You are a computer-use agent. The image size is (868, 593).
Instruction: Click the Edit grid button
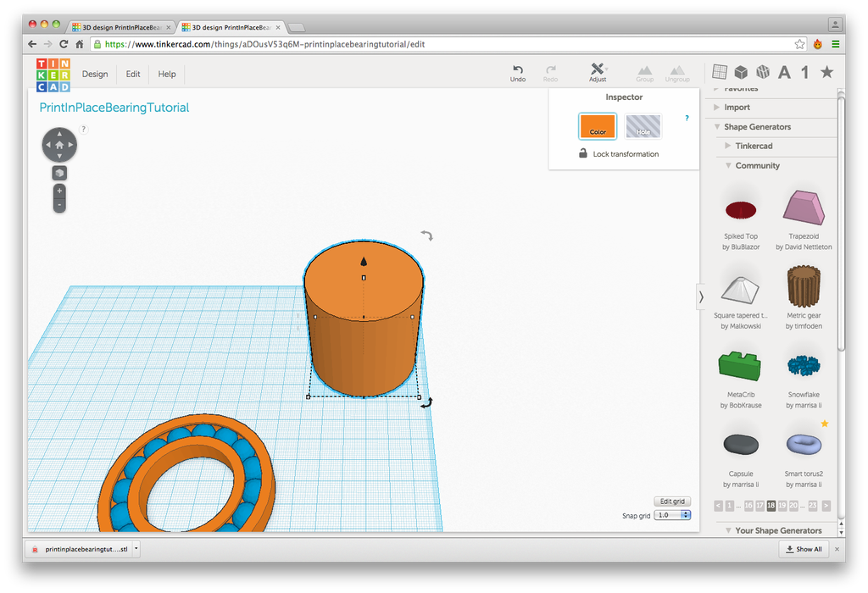(x=672, y=502)
